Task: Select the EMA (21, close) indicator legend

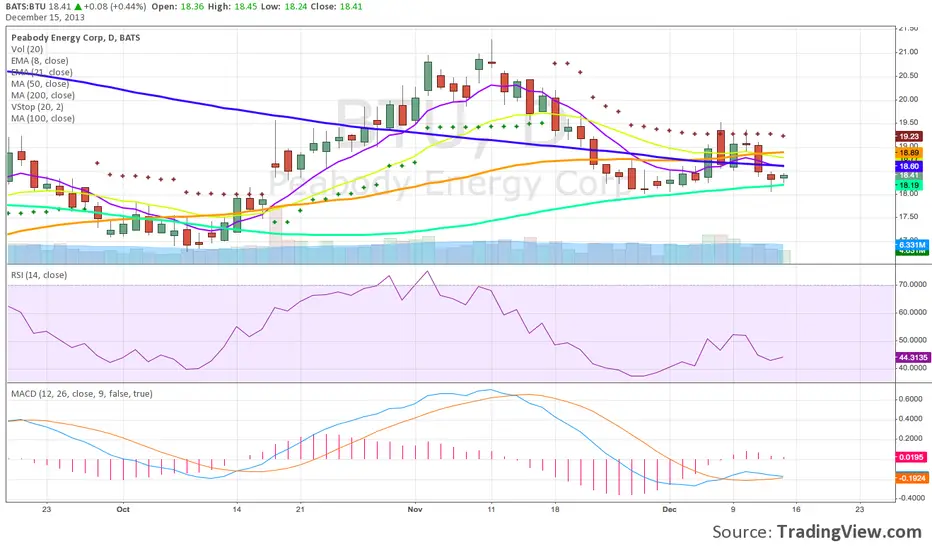Action: [x=42, y=73]
